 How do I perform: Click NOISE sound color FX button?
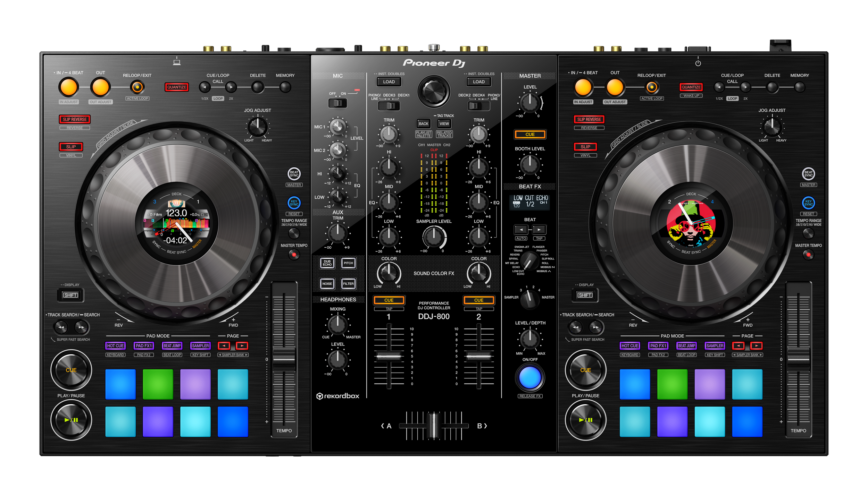click(x=327, y=284)
